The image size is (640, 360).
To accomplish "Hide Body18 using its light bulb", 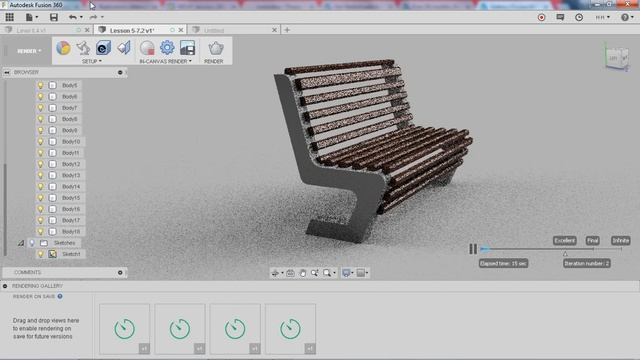I will click(40, 231).
